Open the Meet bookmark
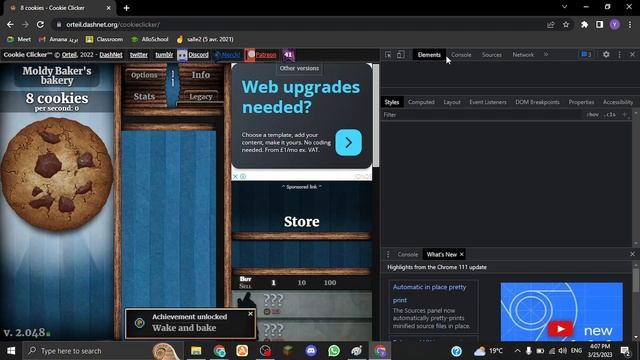The width and height of the screenshot is (640, 360). pyautogui.click(x=19, y=39)
